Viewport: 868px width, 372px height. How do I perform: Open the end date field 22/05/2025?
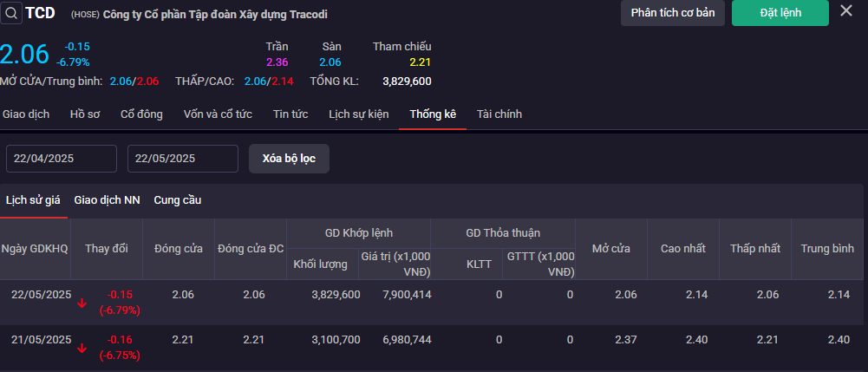(x=183, y=159)
